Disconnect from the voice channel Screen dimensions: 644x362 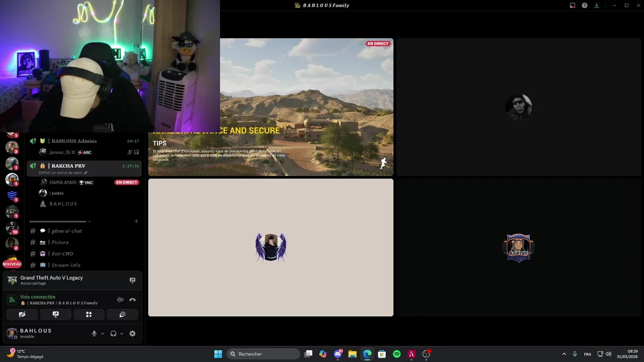tap(132, 300)
